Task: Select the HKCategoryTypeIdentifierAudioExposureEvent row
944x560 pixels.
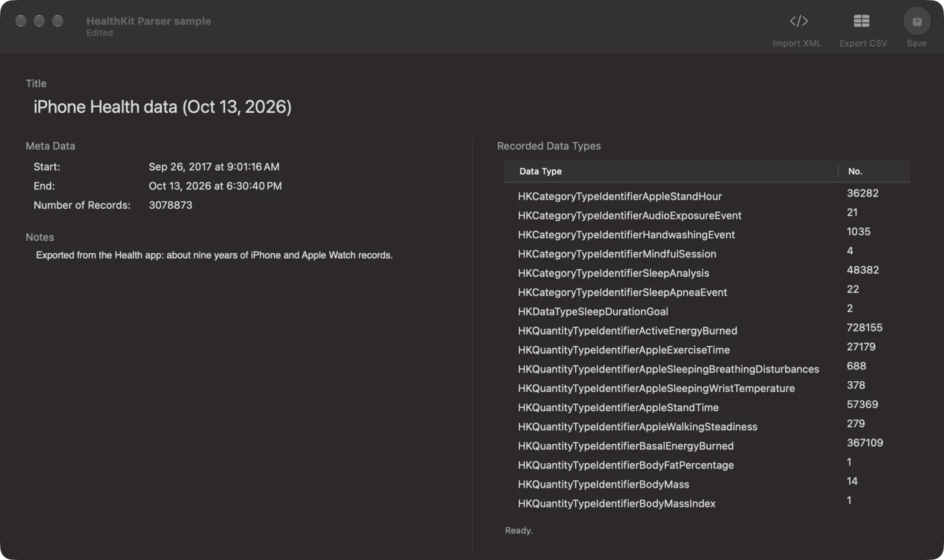Action: pyautogui.click(x=707, y=215)
